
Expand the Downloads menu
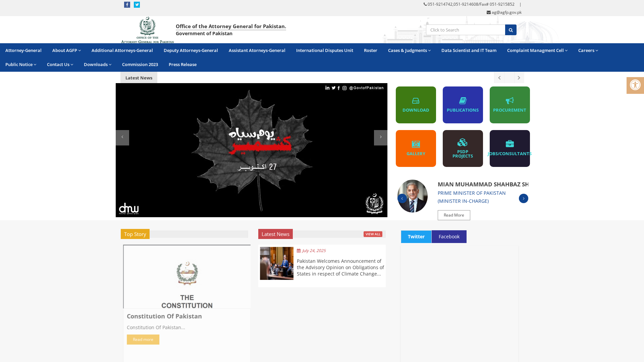click(x=98, y=64)
